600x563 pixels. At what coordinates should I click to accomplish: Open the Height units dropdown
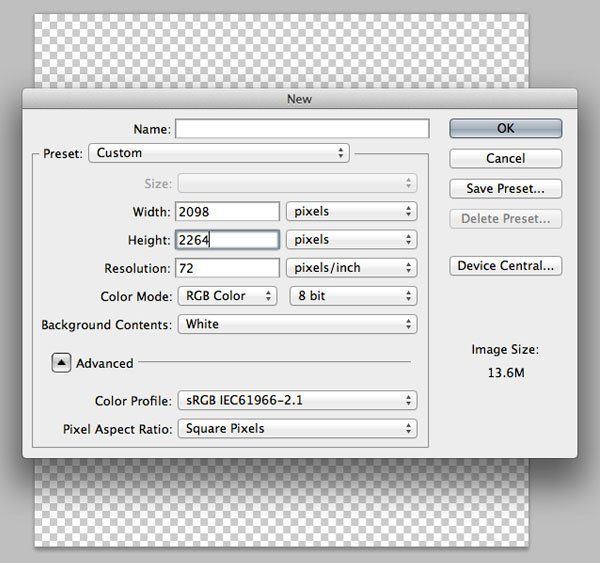(x=351, y=240)
